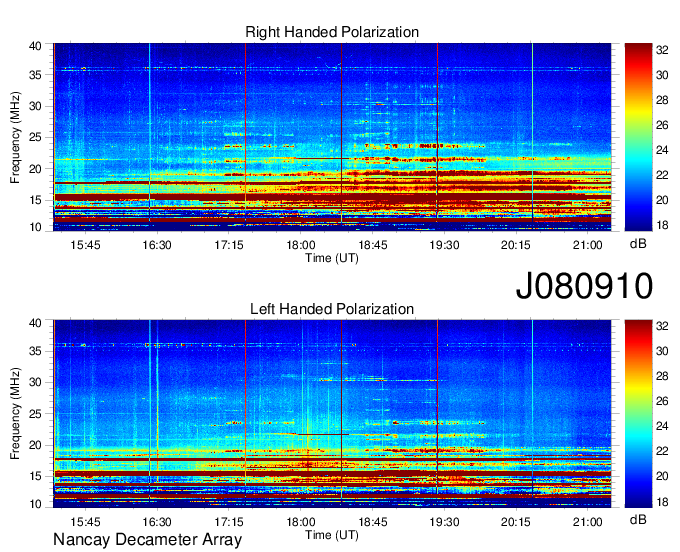Click the 19:30 tick label on the bottom plot
Viewport: 680px width, 552px height.
point(444,522)
